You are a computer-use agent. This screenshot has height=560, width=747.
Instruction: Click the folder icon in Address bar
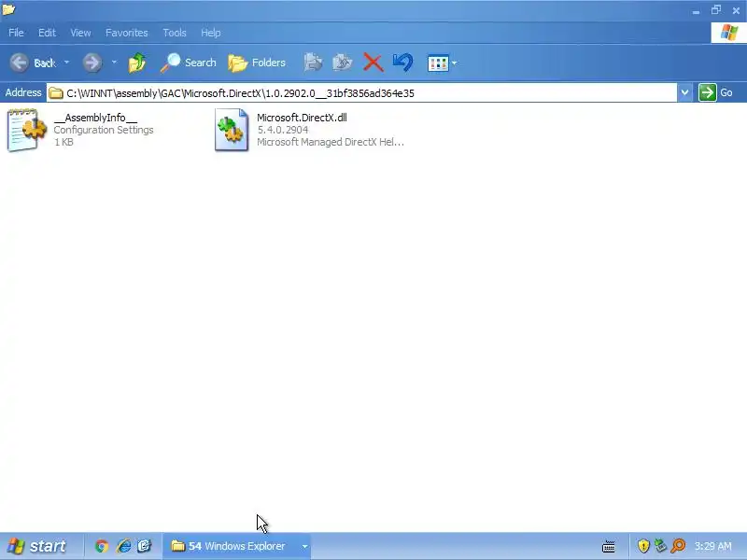point(56,92)
